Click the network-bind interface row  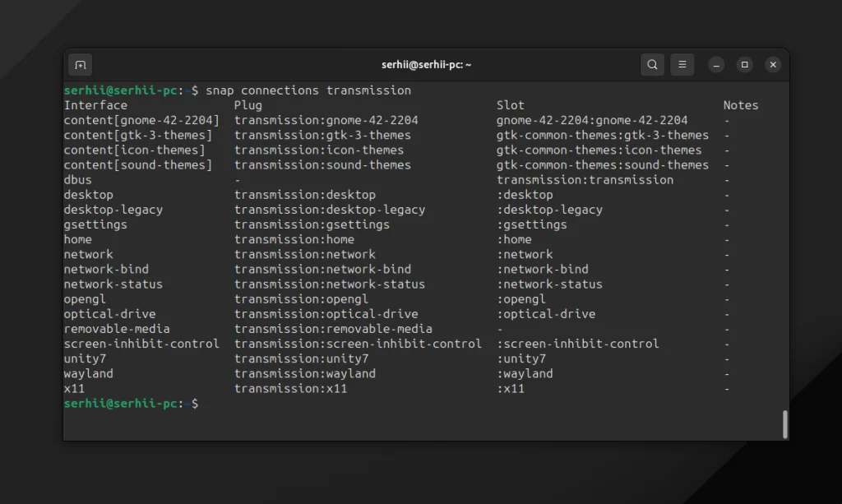(106, 269)
